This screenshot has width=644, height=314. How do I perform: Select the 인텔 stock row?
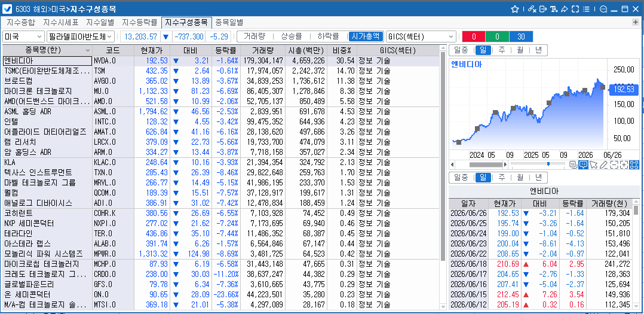point(222,121)
